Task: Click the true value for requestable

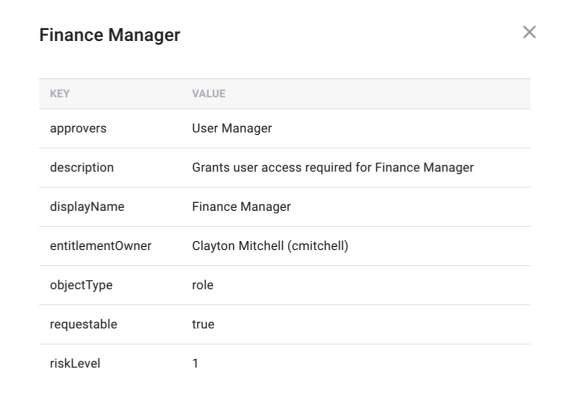Action: click(203, 324)
